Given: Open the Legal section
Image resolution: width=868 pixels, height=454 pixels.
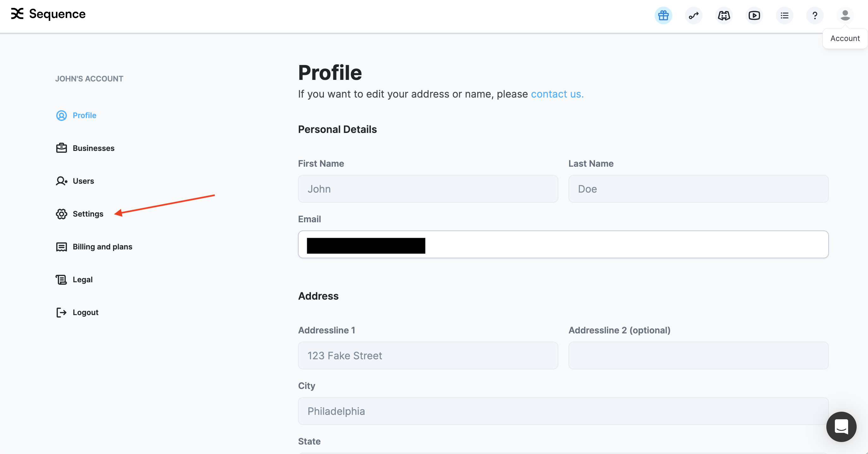Looking at the screenshot, I should coord(74,279).
